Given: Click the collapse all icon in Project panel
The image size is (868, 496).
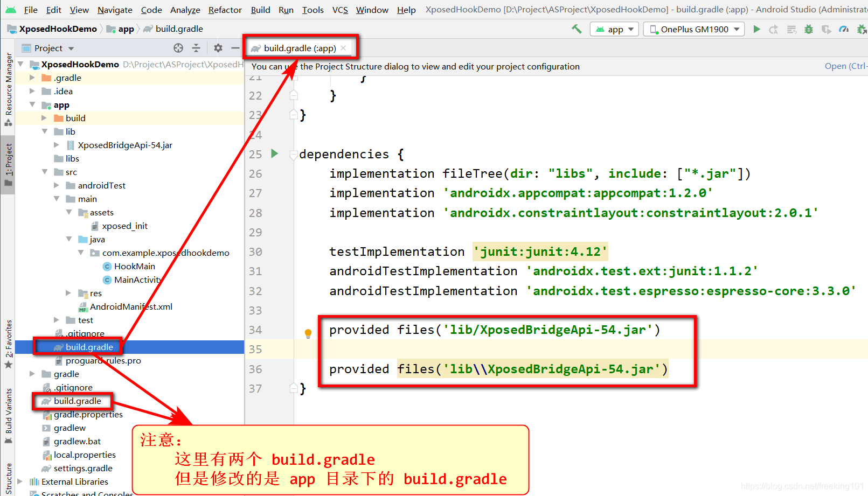Looking at the screenshot, I should pos(196,48).
